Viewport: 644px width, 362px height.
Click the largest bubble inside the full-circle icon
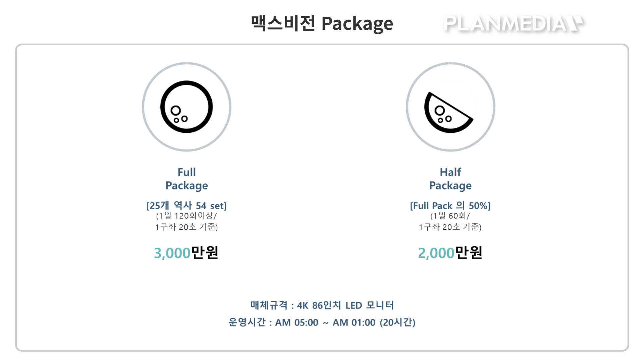176,110
